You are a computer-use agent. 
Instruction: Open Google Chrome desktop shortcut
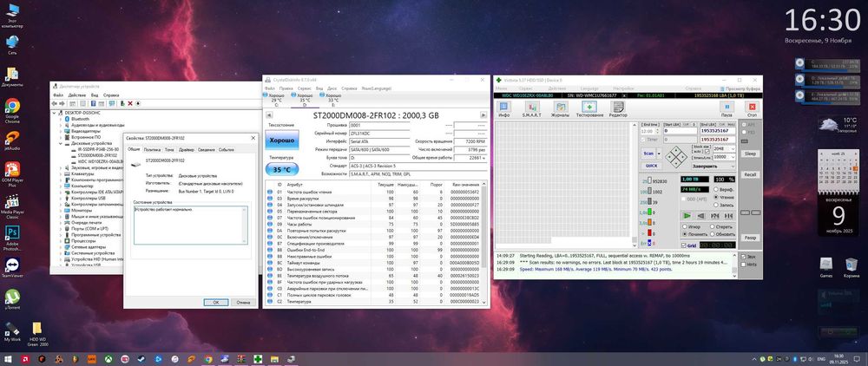[x=11, y=110]
